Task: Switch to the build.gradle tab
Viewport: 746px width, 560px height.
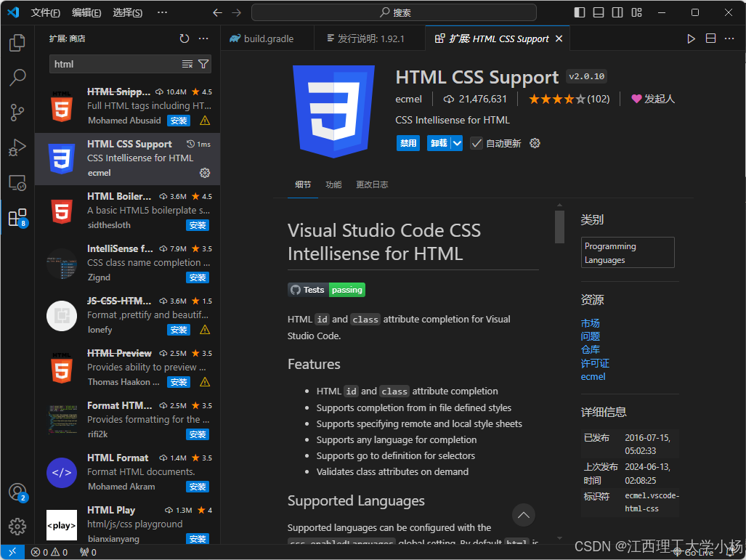Action: tap(267, 38)
